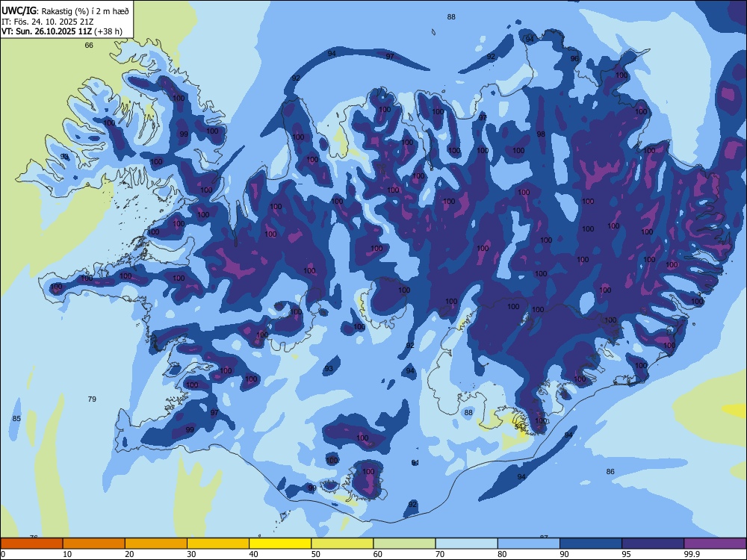The width and height of the screenshot is (747, 560).
Task: Click the '80' legend tick label
Action: pyautogui.click(x=502, y=554)
